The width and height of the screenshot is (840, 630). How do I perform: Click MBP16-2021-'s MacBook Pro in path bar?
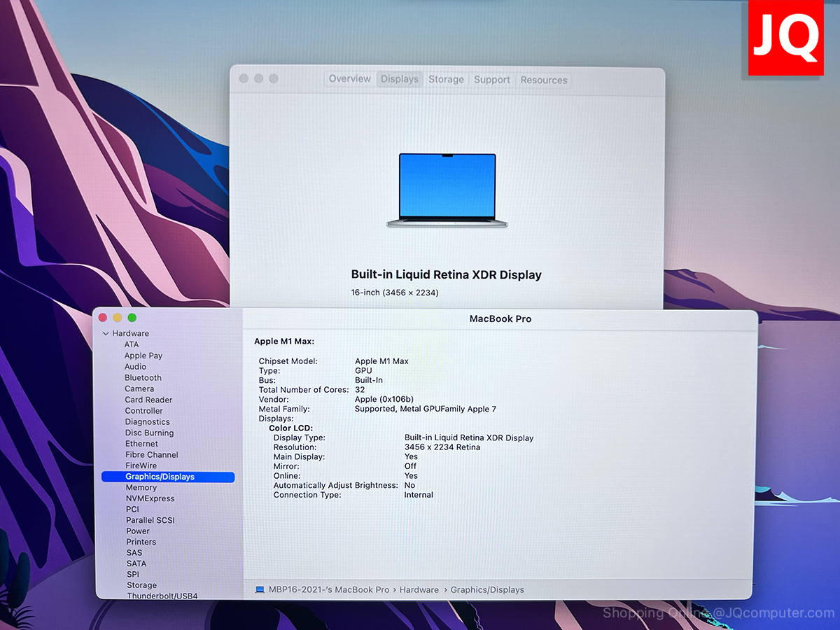329,590
